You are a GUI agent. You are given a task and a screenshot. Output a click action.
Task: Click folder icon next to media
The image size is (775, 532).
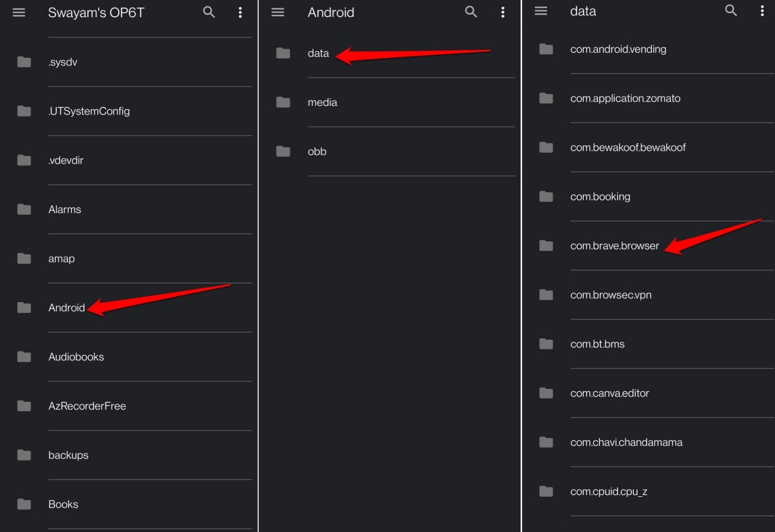[283, 102]
